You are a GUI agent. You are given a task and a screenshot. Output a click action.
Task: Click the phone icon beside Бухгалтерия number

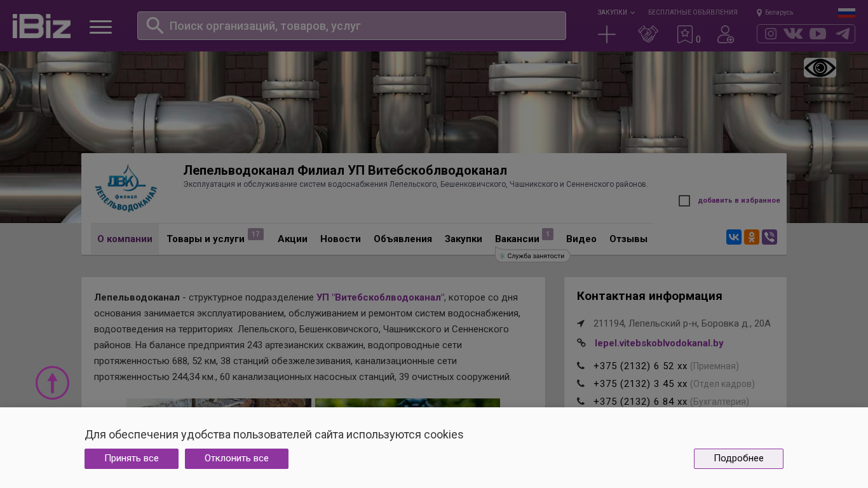point(581,401)
